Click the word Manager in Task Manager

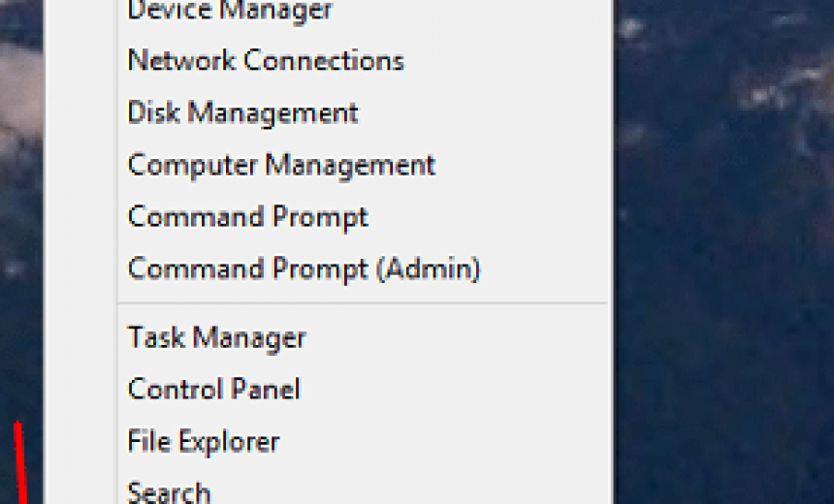coord(249,339)
